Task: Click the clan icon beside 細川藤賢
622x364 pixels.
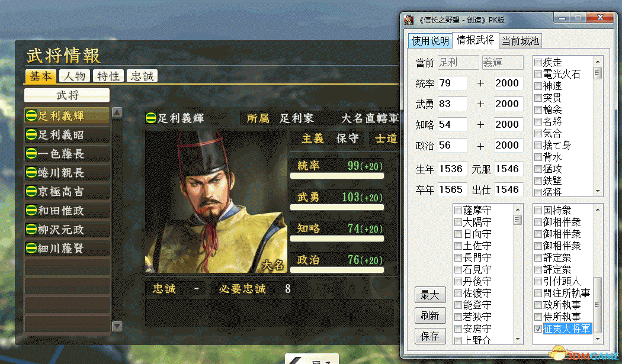Action: click(31, 248)
